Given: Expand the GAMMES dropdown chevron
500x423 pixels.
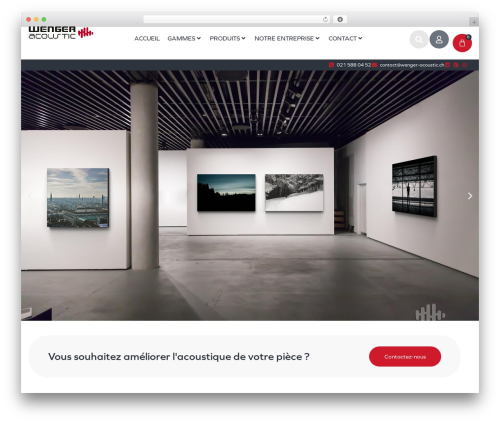Looking at the screenshot, I should (199, 38).
